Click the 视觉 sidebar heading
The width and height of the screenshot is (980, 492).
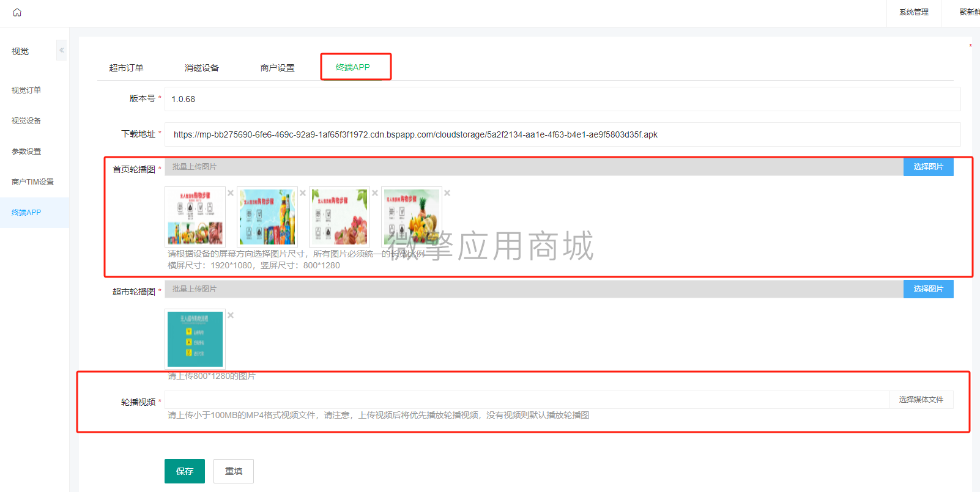(20, 51)
